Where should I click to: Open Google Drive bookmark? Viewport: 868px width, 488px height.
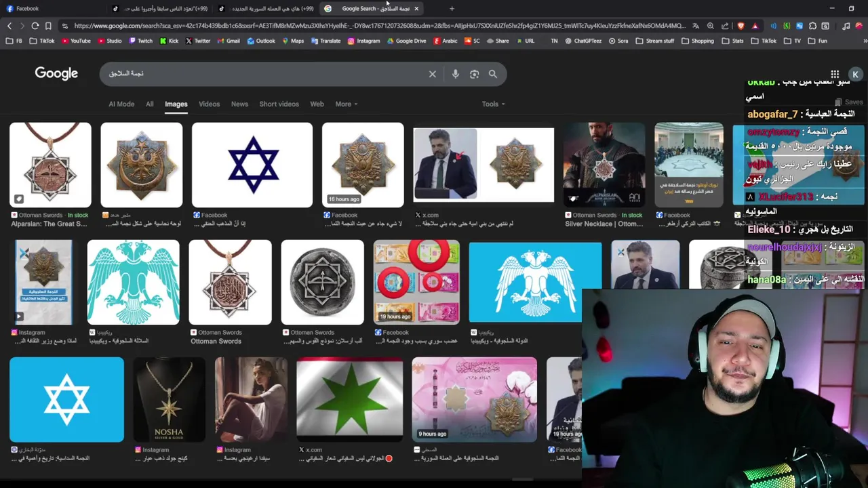pos(406,41)
